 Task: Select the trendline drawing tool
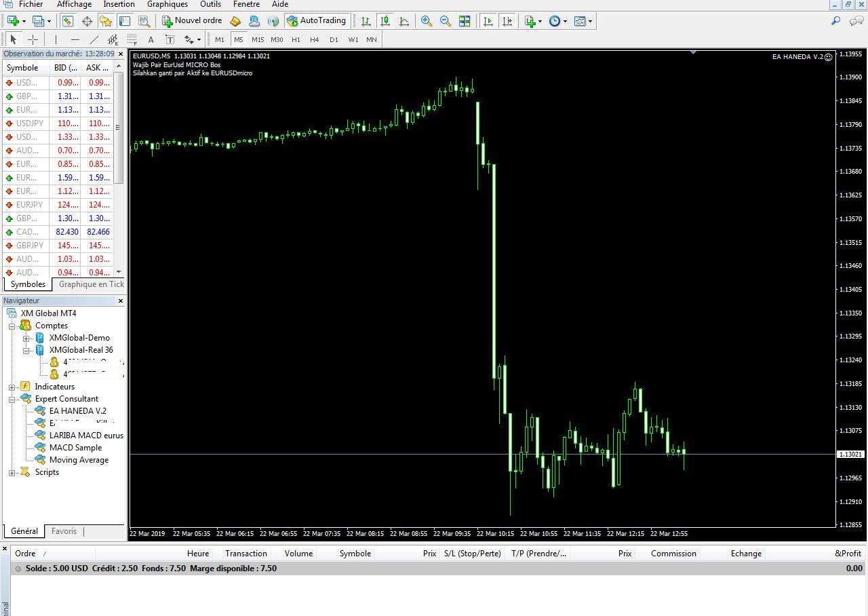(94, 39)
